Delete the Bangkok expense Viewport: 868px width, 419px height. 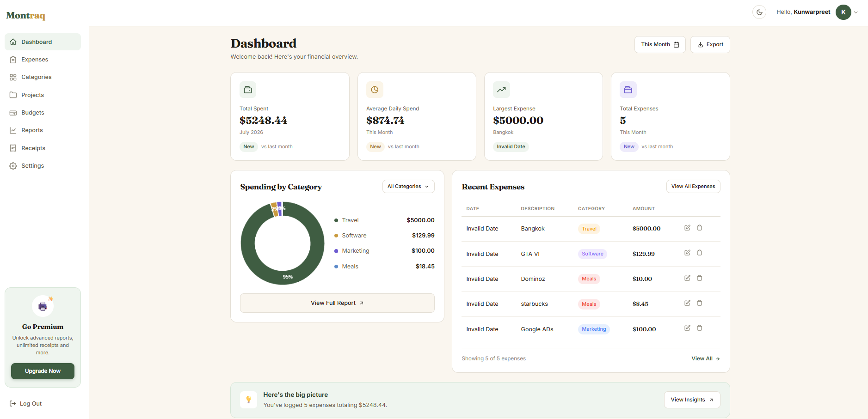click(x=699, y=228)
